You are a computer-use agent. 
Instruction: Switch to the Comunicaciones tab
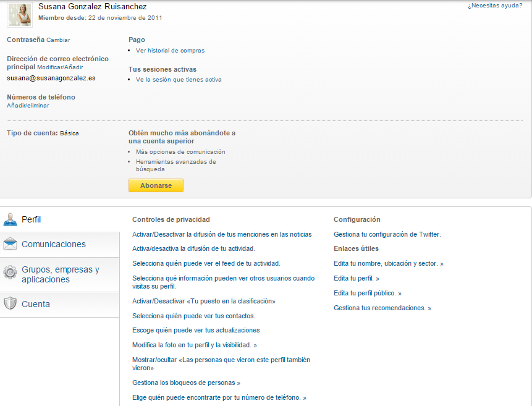(54, 244)
